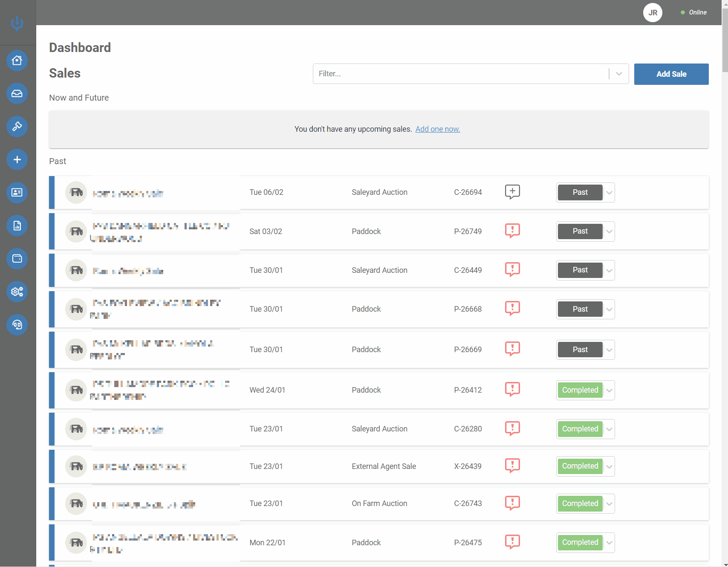The image size is (728, 567).
Task: Expand the Filter dropdown arrow
Action: 619,74
